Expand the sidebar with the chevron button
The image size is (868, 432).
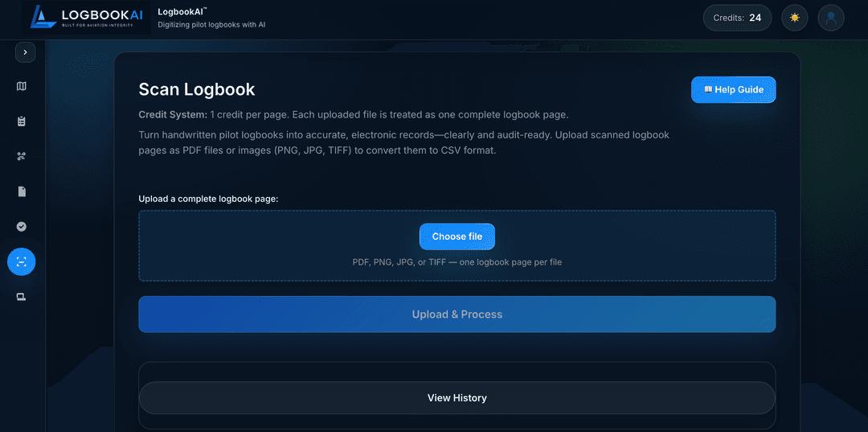click(26, 52)
